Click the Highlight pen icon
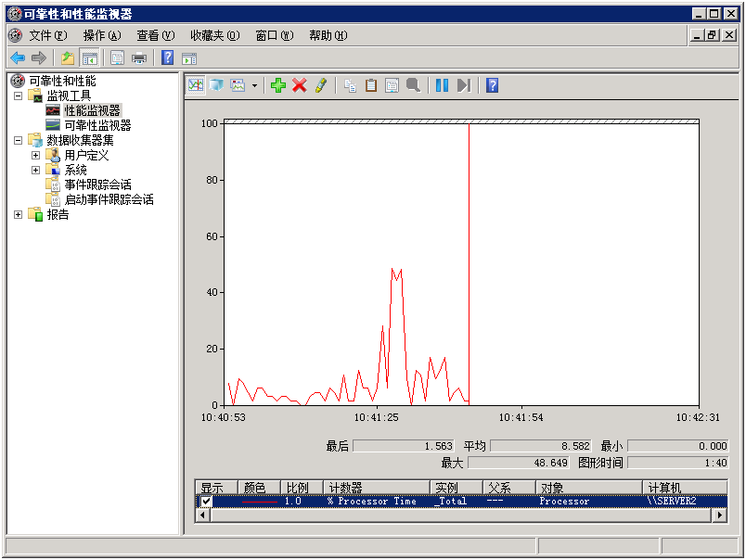This screenshot has width=746, height=560. (320, 85)
